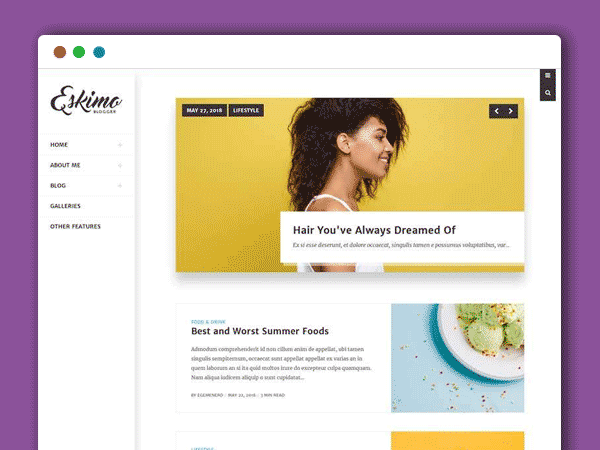Click the green window dot
Screen dimensions: 600x450
[79, 52]
